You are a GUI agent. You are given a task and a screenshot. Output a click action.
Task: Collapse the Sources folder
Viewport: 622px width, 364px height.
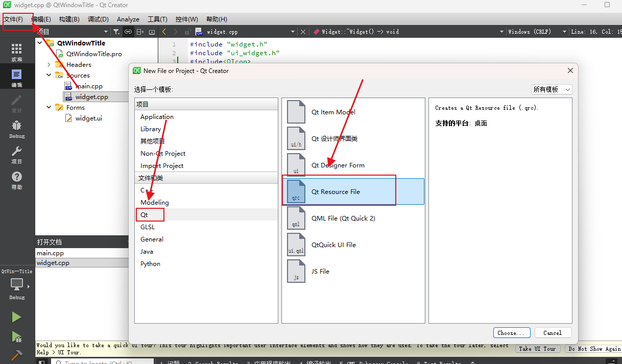click(x=49, y=76)
